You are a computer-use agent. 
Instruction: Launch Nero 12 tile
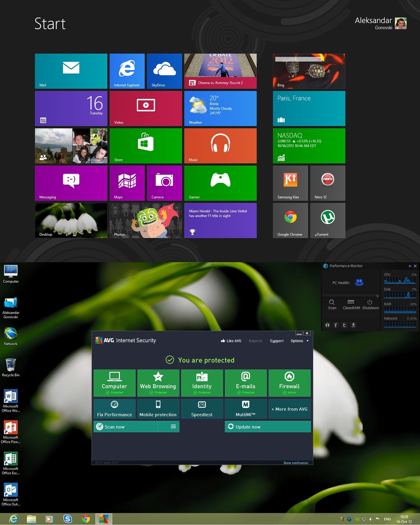point(328,183)
